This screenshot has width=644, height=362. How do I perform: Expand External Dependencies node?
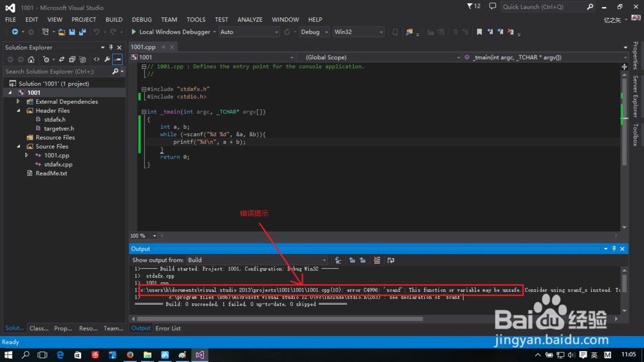click(x=18, y=102)
